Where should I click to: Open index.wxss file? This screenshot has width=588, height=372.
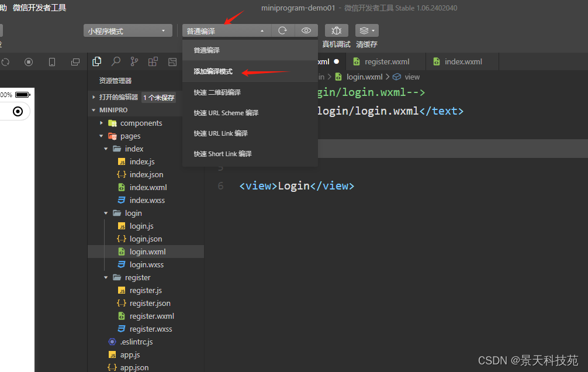(x=146, y=200)
